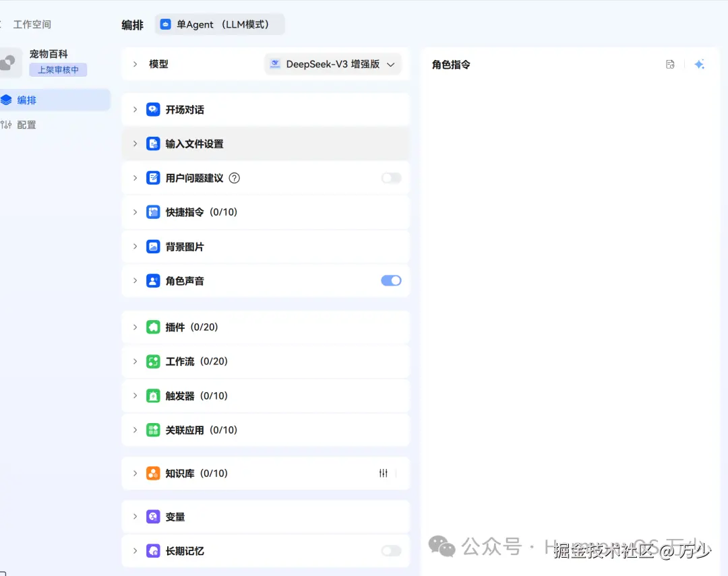Expand the 快捷指令 chevron
Screen dimensions: 728x576
[135, 212]
